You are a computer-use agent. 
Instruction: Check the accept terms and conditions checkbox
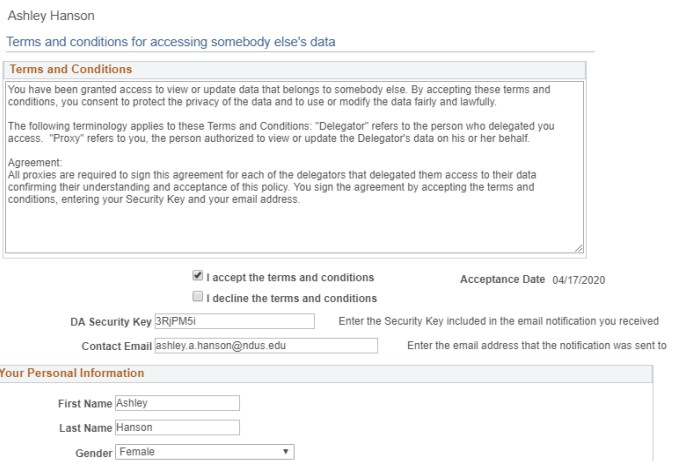197,277
